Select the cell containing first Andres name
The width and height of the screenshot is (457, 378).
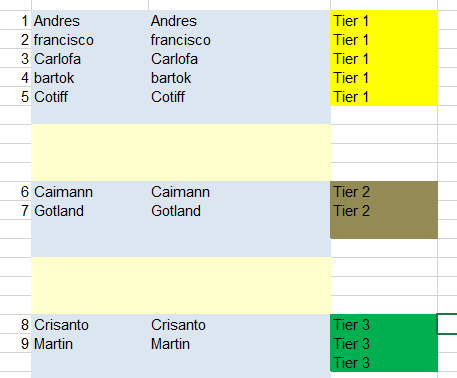click(90, 20)
